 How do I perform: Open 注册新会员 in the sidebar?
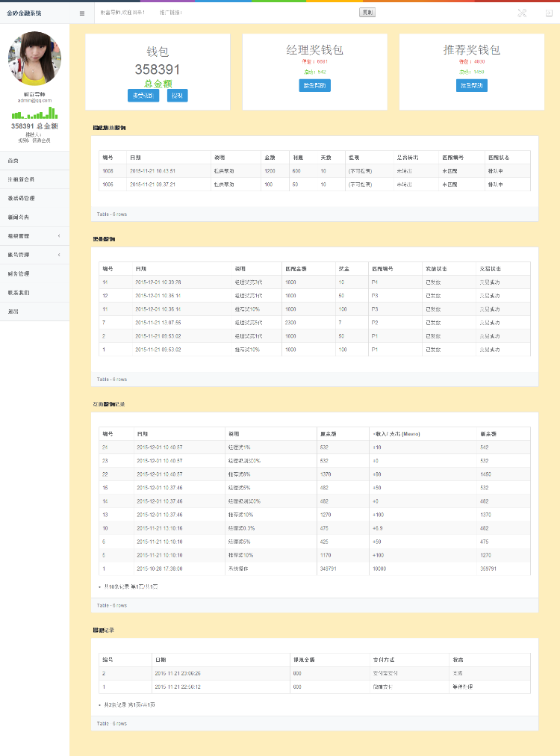21,179
